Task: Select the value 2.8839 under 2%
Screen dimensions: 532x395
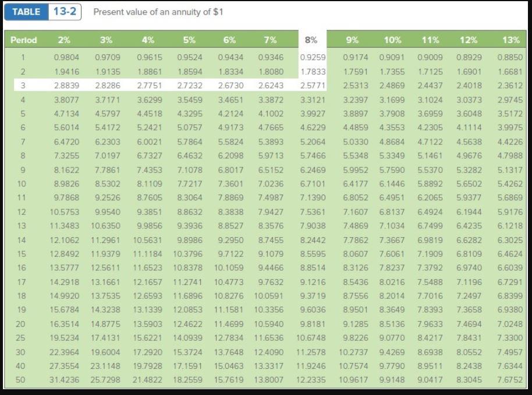Action: (65, 86)
